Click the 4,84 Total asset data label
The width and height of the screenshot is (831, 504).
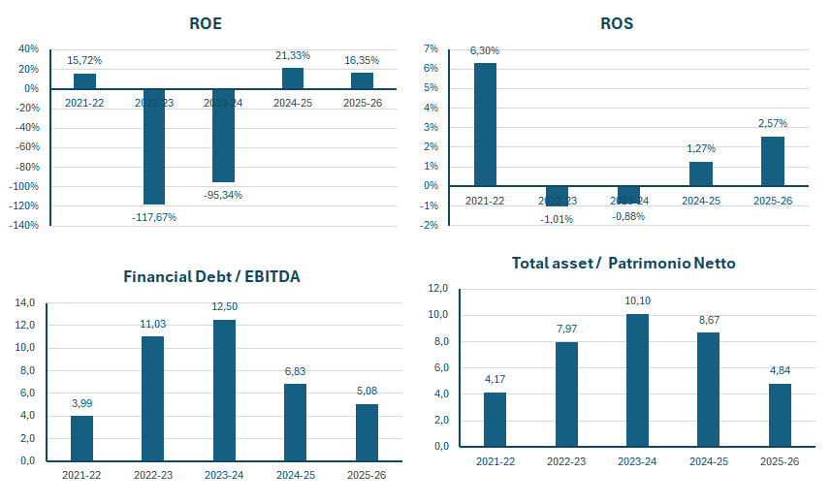(x=781, y=370)
